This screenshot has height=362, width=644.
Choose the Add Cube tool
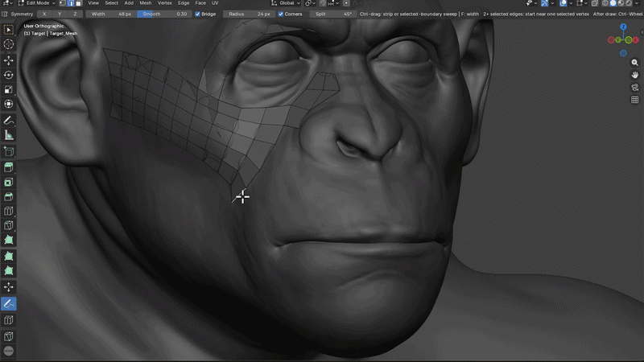point(9,151)
